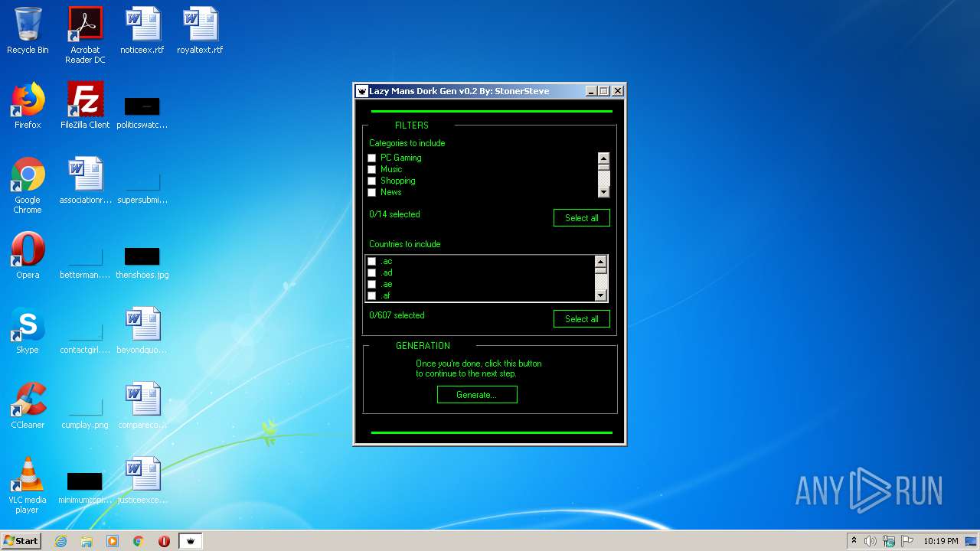
Task: Click countries list scroll-up arrow
Action: 601,262
